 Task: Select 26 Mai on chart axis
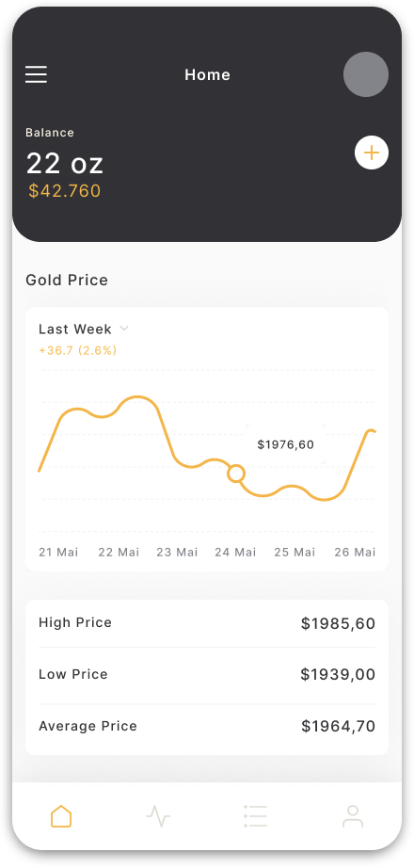(355, 552)
